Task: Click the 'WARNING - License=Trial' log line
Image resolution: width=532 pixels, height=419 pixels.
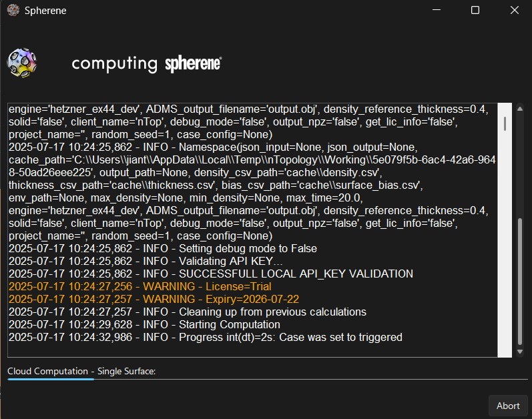Action: point(140,286)
